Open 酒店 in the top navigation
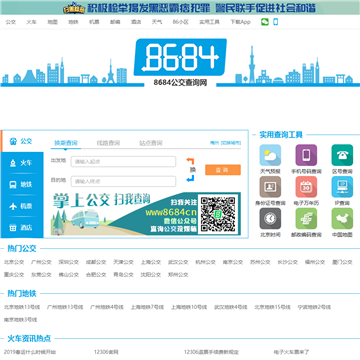The width and height of the screenshot is (360, 360). pos(136,22)
